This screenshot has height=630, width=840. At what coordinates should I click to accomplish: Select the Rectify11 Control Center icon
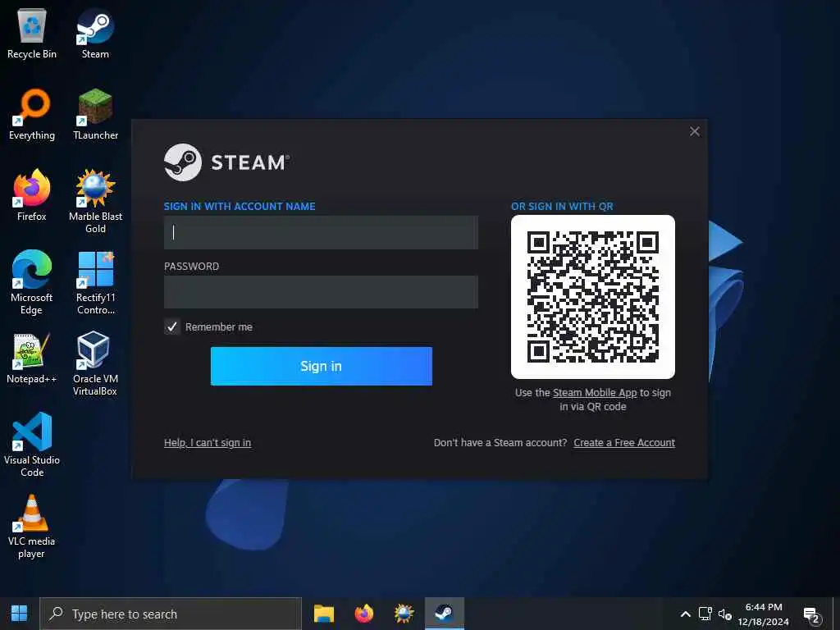(95, 283)
